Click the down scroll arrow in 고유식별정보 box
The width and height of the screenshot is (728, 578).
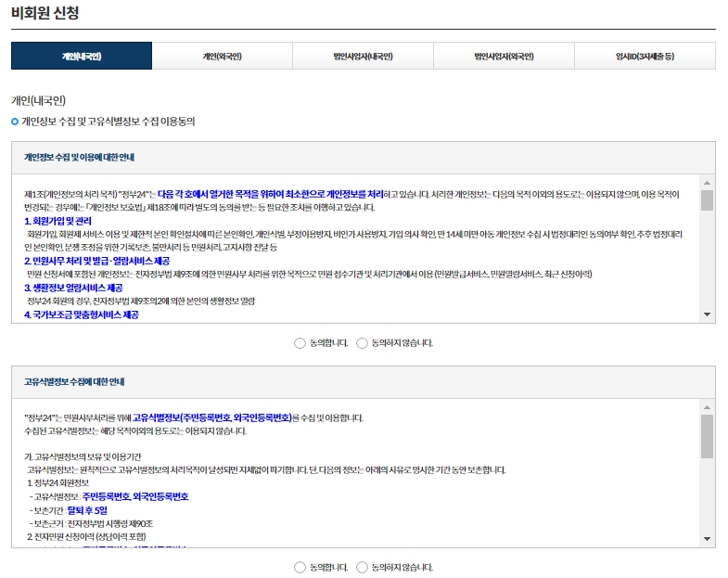pos(707,539)
